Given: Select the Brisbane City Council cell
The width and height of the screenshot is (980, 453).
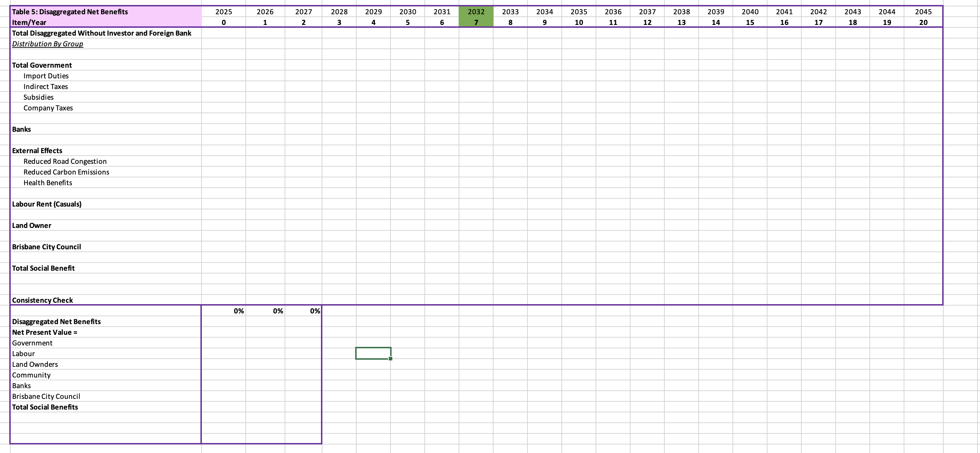Looking at the screenshot, I should (46, 247).
